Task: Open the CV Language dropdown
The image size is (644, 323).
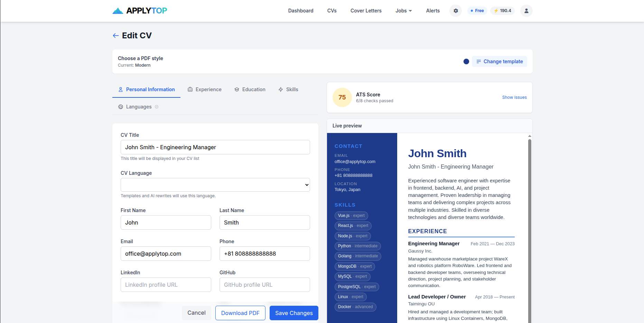Action: pos(215,185)
